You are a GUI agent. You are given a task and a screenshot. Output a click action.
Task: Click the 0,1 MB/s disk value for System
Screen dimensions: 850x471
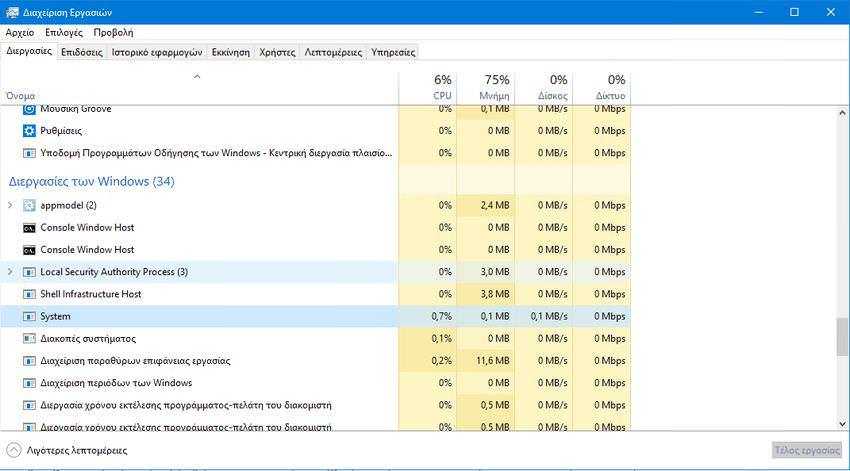(549, 317)
